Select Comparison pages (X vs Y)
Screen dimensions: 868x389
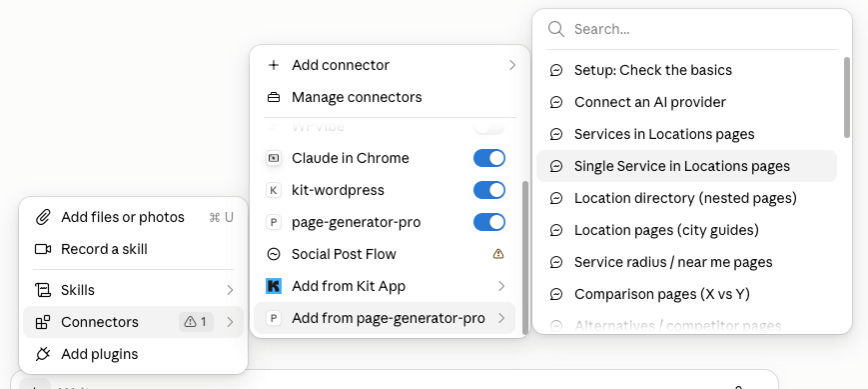(686, 294)
